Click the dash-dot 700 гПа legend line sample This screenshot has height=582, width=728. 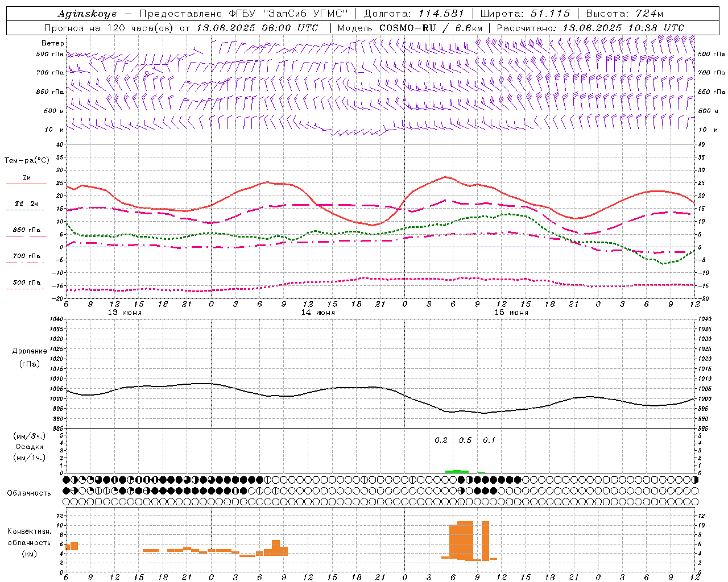25,263
